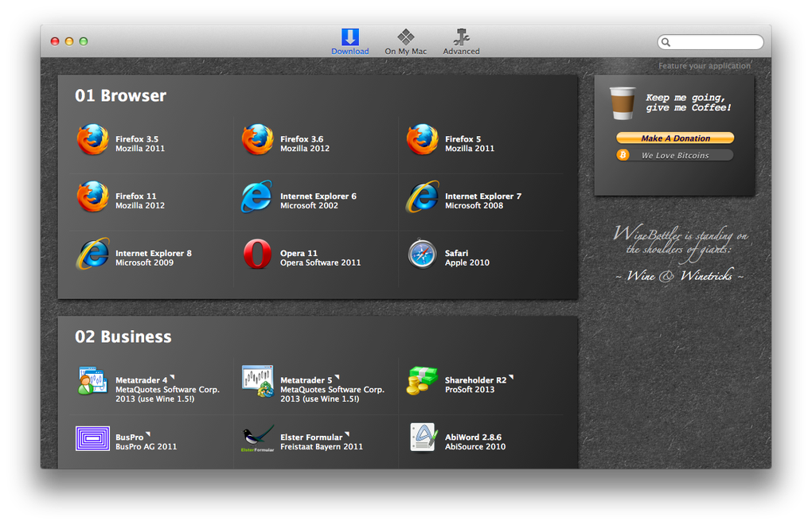The height and width of the screenshot is (525, 812).
Task: Click the 'Keep me going, give me Coffee!' text
Action: 688,103
